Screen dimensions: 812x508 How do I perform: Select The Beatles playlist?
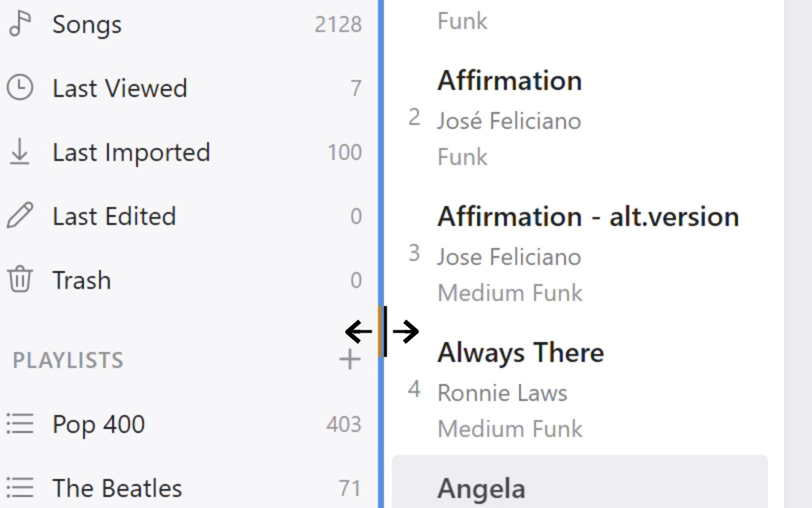point(117,488)
